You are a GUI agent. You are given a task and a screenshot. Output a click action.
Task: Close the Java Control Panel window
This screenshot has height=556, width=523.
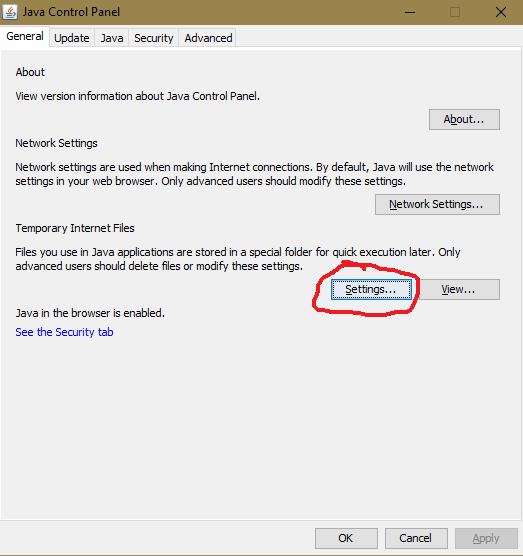501,12
